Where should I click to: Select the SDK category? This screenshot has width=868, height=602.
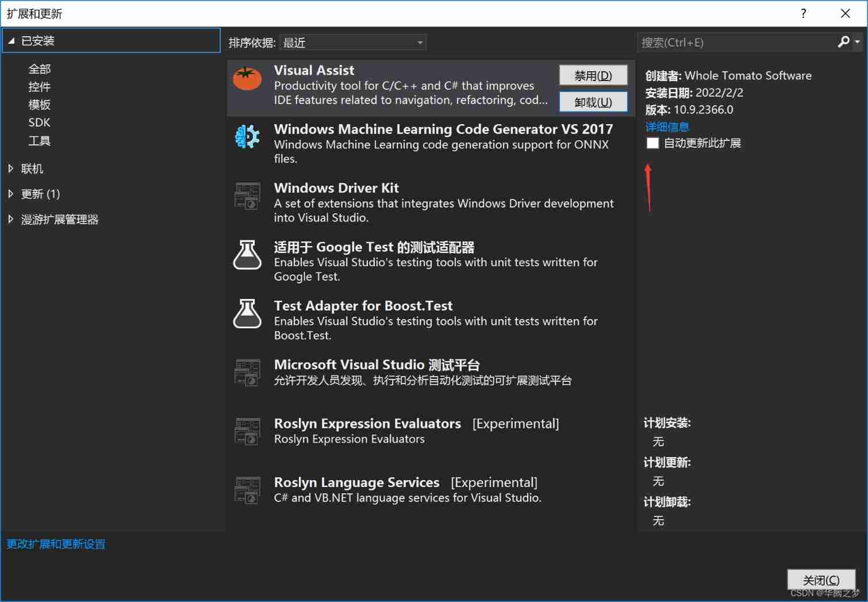(40, 122)
